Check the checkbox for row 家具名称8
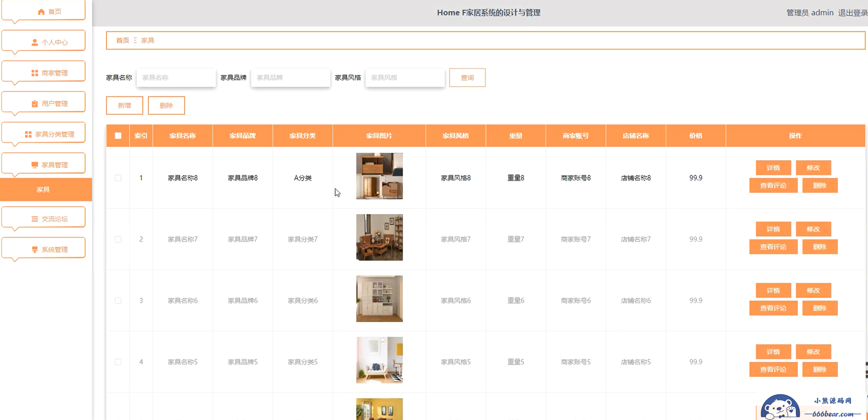 (118, 178)
